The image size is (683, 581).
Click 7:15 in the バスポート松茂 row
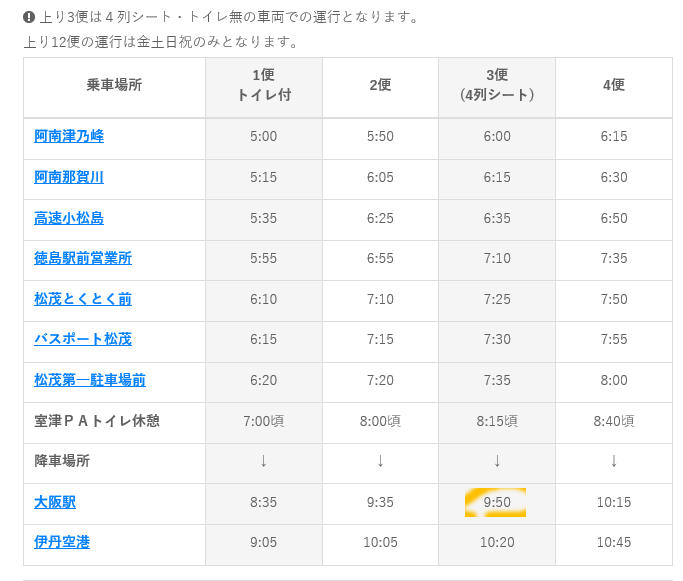(380, 339)
